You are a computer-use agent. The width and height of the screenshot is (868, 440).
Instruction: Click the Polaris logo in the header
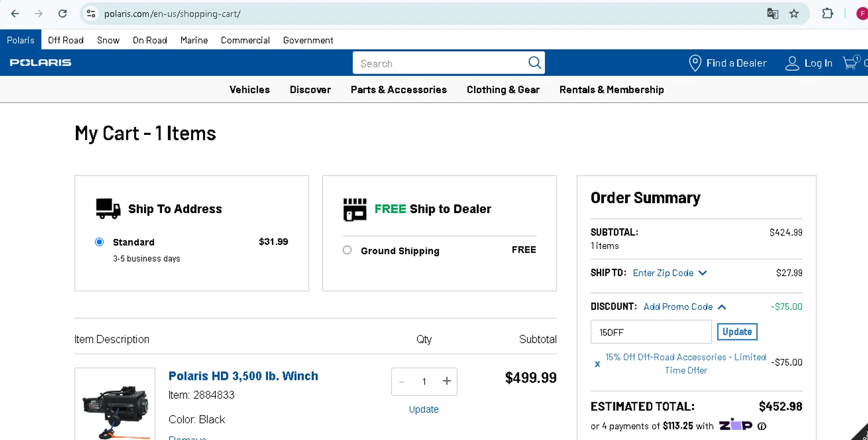[41, 63]
